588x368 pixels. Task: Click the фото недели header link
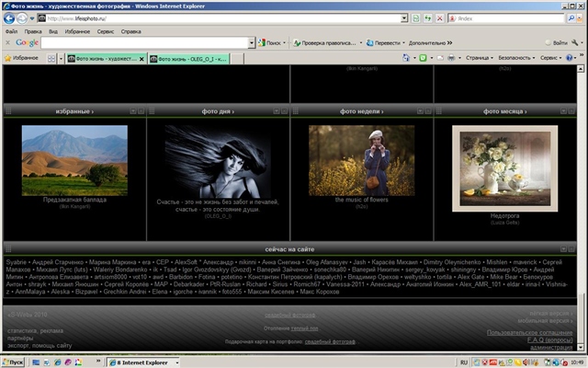(x=357, y=111)
